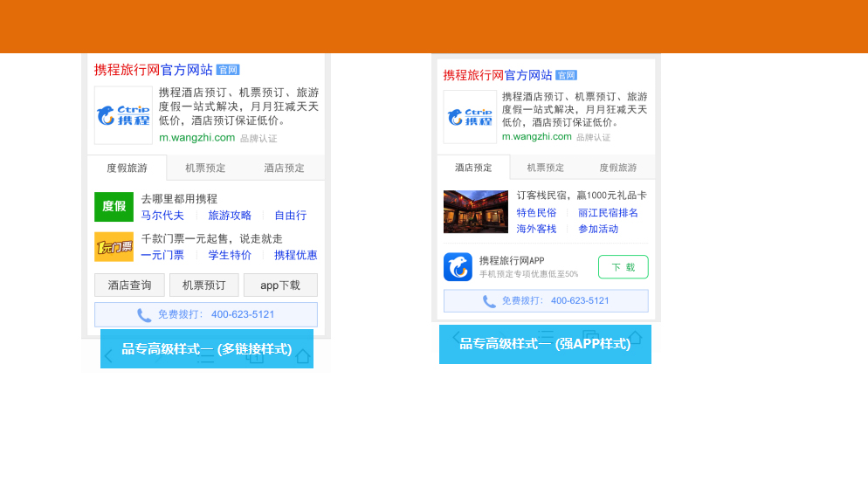Viewport: 868px width, 488px height.
Task: Click the text 千款门票一元起售，说走就走
Action: pyautogui.click(x=212, y=238)
